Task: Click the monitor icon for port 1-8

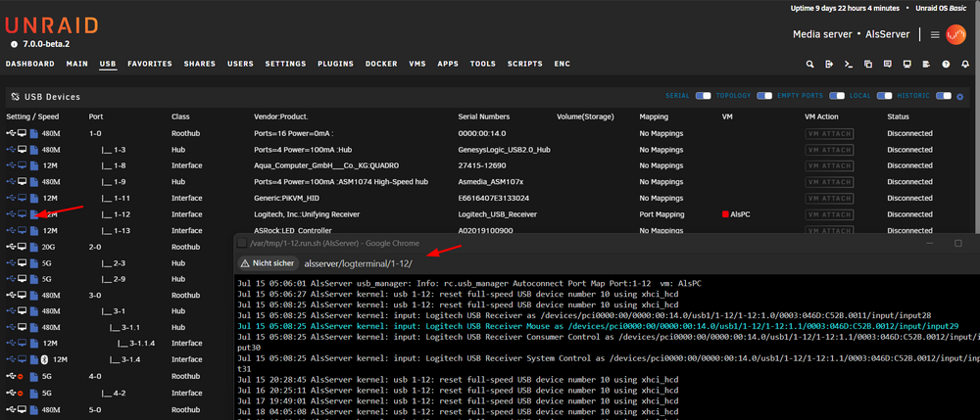Action: pyautogui.click(x=22, y=165)
